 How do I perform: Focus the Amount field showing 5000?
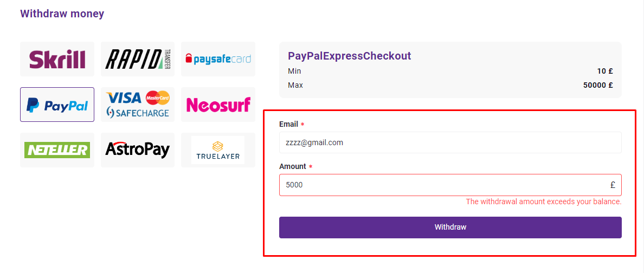click(450, 185)
